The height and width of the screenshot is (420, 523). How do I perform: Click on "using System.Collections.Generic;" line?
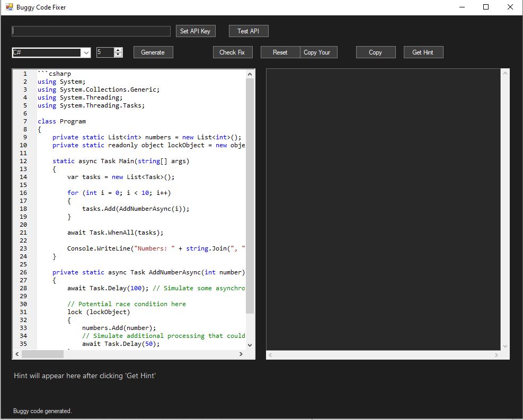click(99, 90)
